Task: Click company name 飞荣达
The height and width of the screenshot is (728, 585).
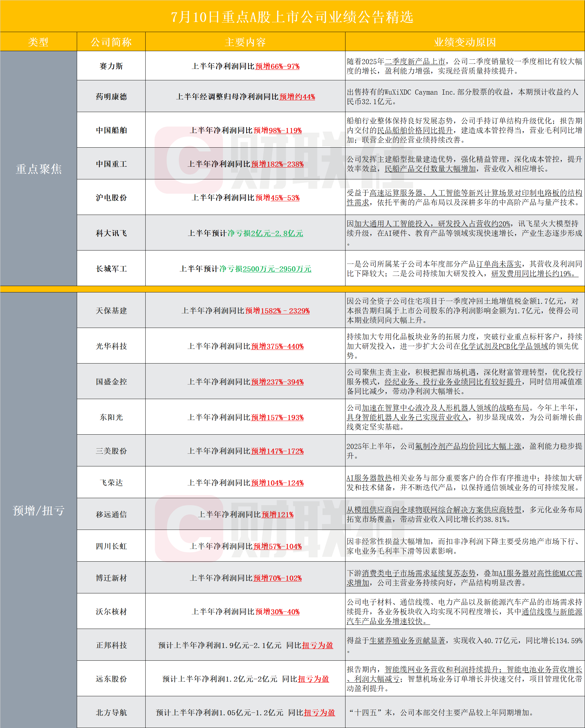Action: pyautogui.click(x=111, y=483)
